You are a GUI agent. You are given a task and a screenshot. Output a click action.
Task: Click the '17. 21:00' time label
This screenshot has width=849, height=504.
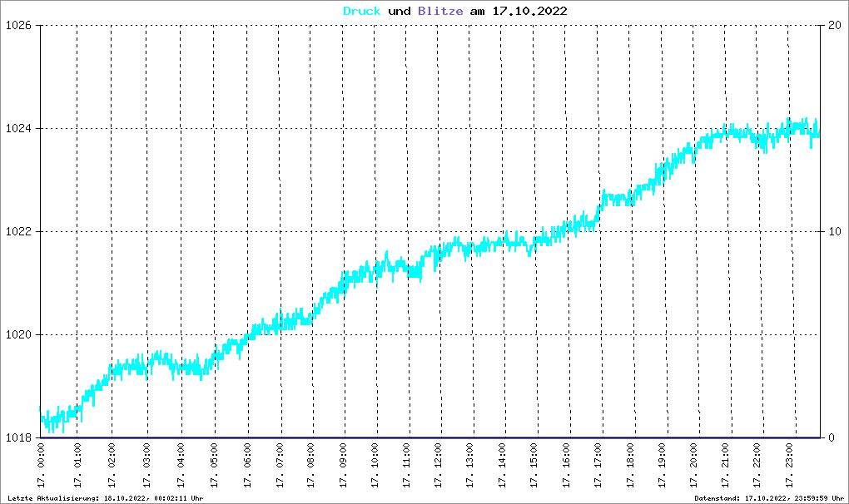point(726,466)
